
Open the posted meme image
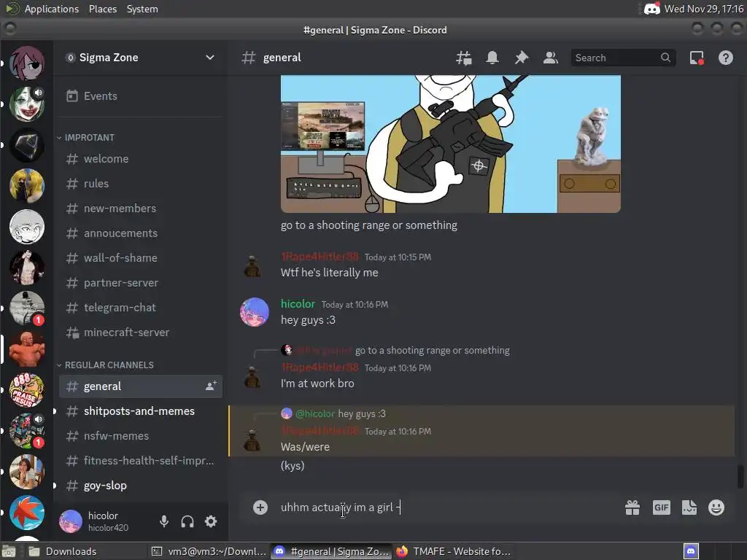[451, 144]
